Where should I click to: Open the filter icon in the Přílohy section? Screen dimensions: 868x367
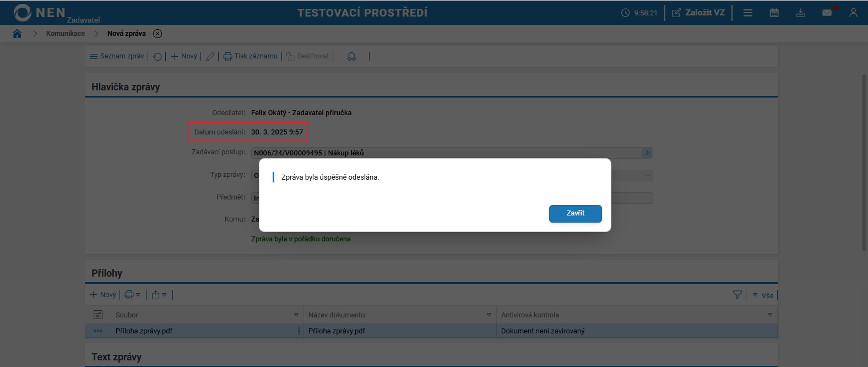[x=737, y=295]
